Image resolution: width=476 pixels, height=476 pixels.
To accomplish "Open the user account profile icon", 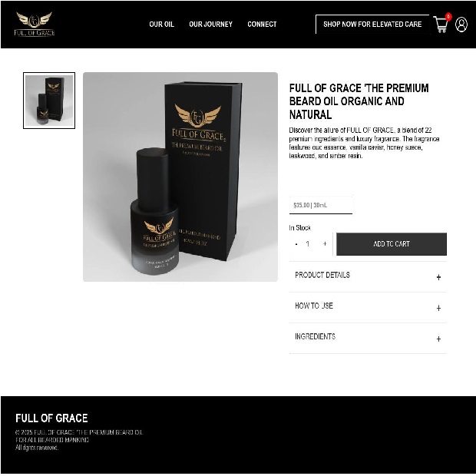I will [x=461, y=25].
